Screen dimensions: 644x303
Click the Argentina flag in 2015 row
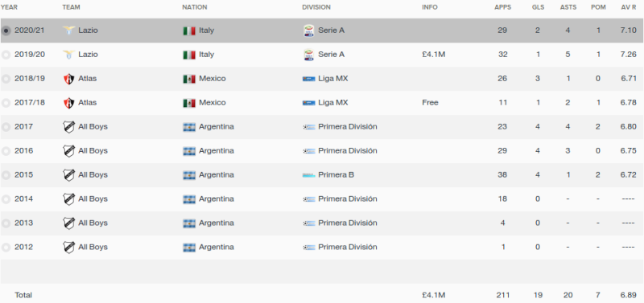(189, 175)
